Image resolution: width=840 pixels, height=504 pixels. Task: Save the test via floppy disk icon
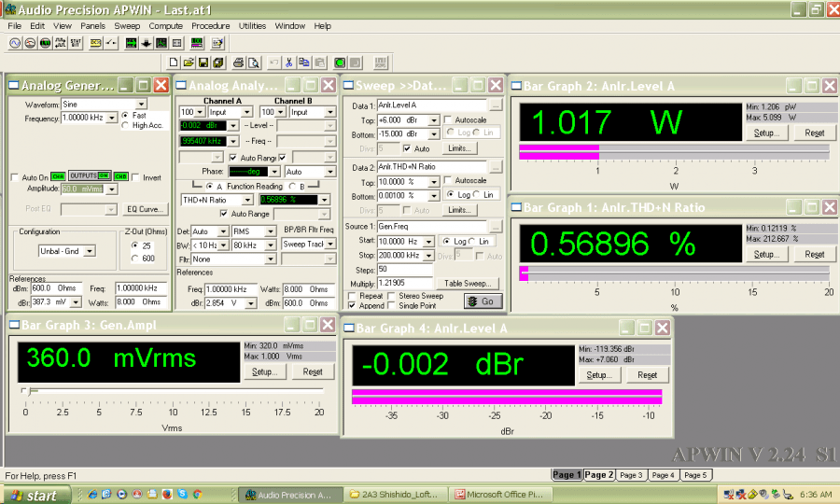click(x=203, y=63)
